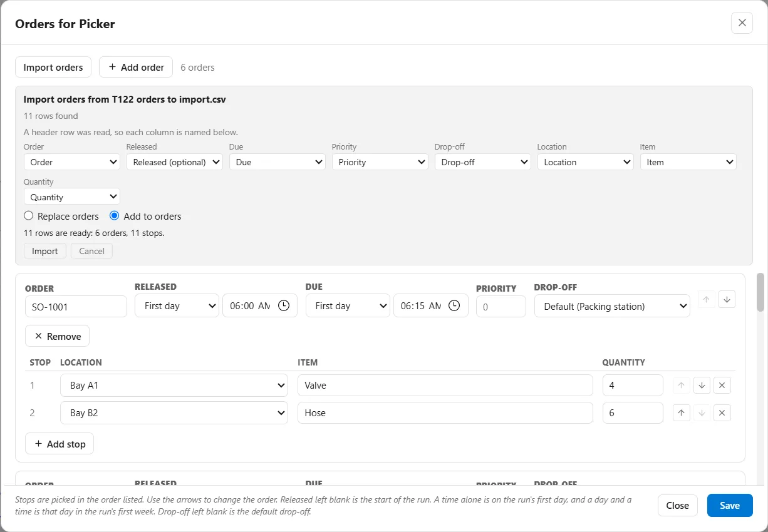The height and width of the screenshot is (532, 768).
Task: Click the quantity field showing 6
Action: coord(633,413)
